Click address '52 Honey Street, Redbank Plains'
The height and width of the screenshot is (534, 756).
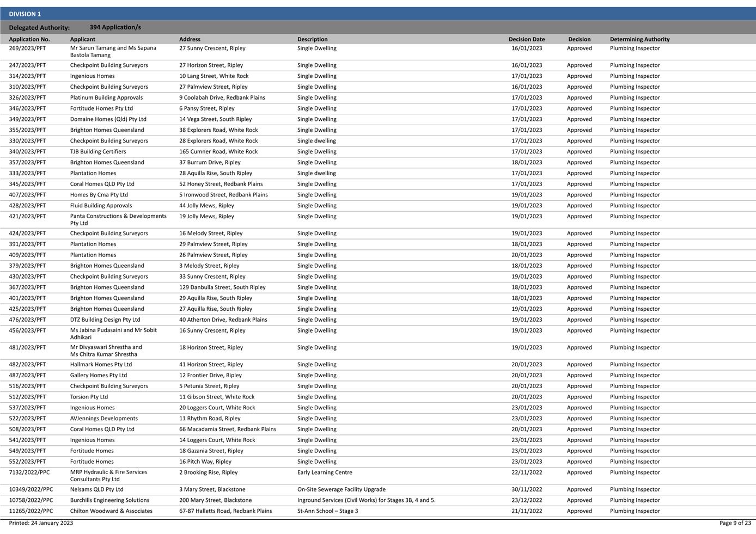coord(221,184)
